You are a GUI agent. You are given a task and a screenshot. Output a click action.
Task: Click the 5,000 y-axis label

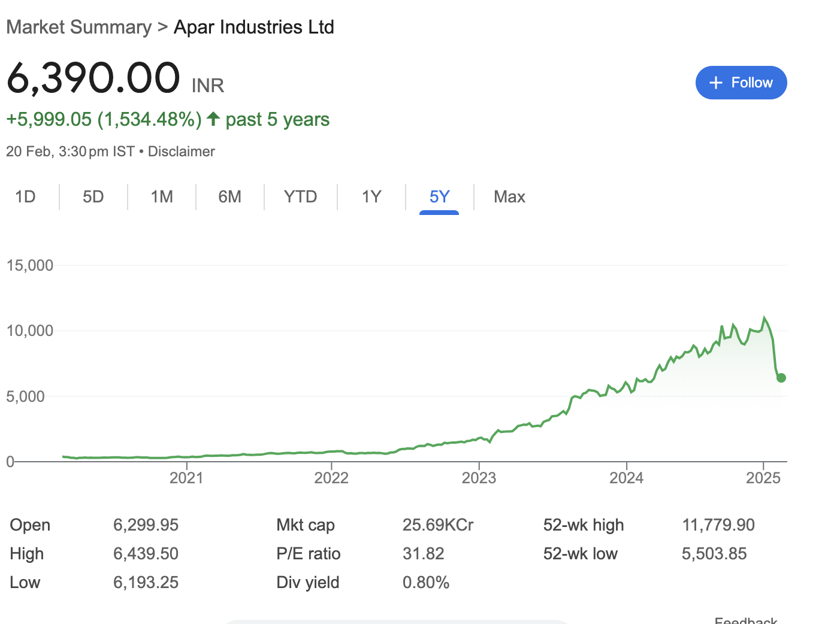pyautogui.click(x=26, y=396)
